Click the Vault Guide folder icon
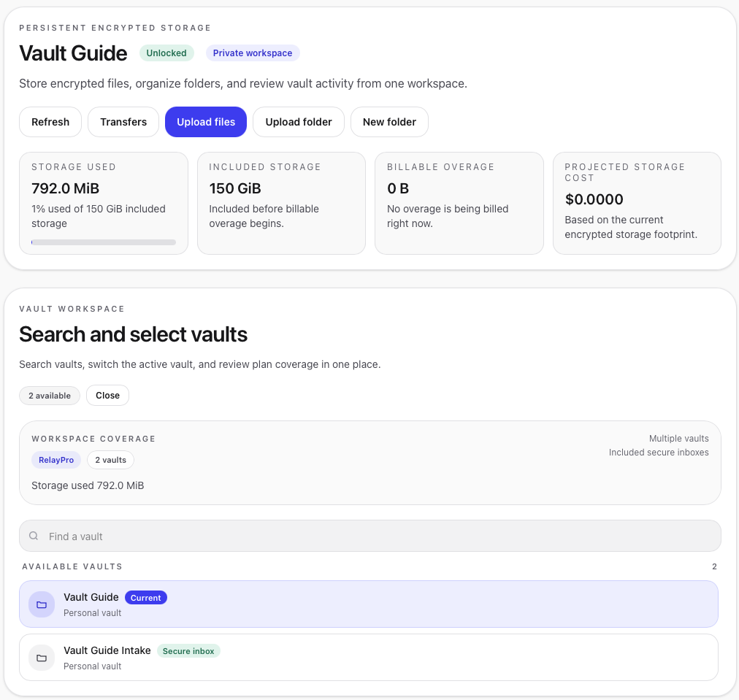 point(42,604)
